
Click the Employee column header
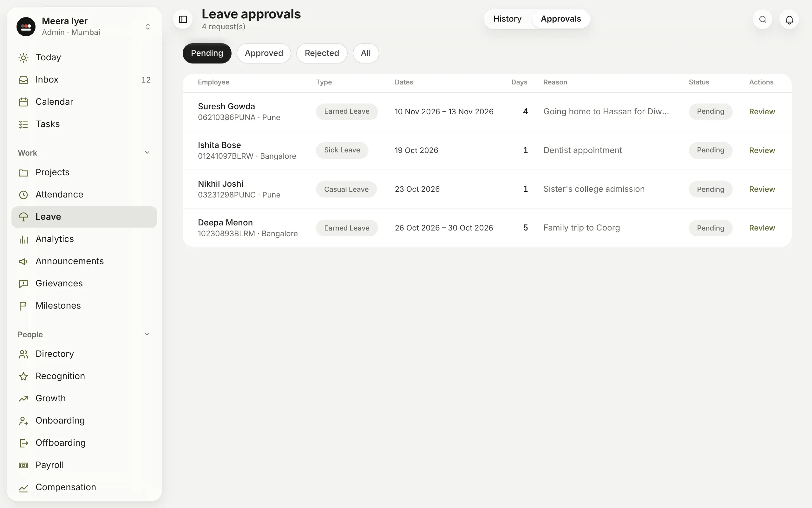click(x=213, y=82)
